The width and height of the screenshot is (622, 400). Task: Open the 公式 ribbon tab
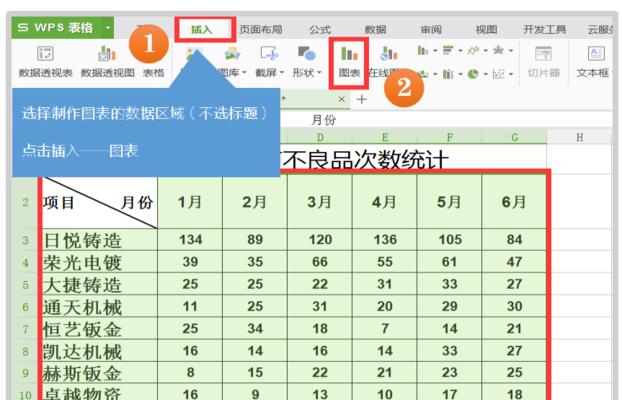pyautogui.click(x=320, y=29)
